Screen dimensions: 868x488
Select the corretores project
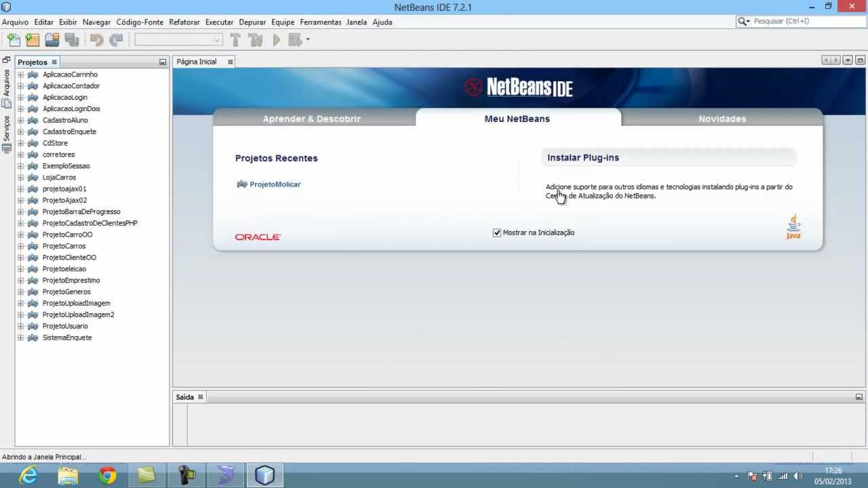[58, 155]
